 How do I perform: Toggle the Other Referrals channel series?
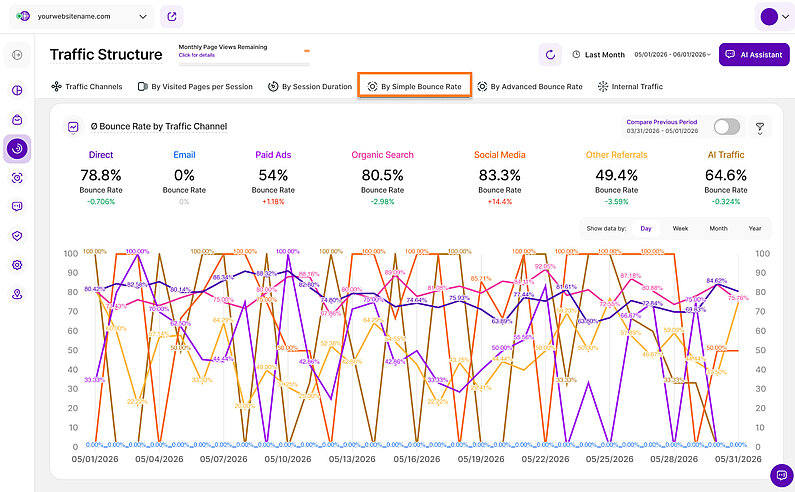(617, 155)
